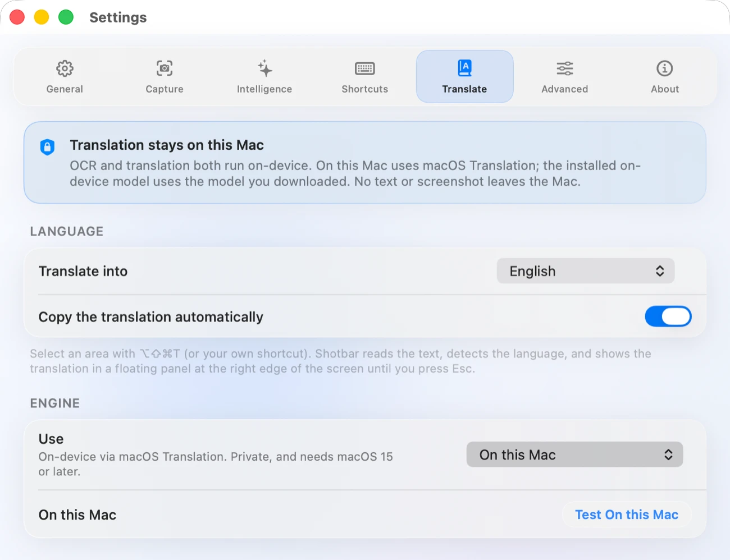This screenshot has width=730, height=560.
Task: Close the Settings window with red button
Action: click(17, 17)
